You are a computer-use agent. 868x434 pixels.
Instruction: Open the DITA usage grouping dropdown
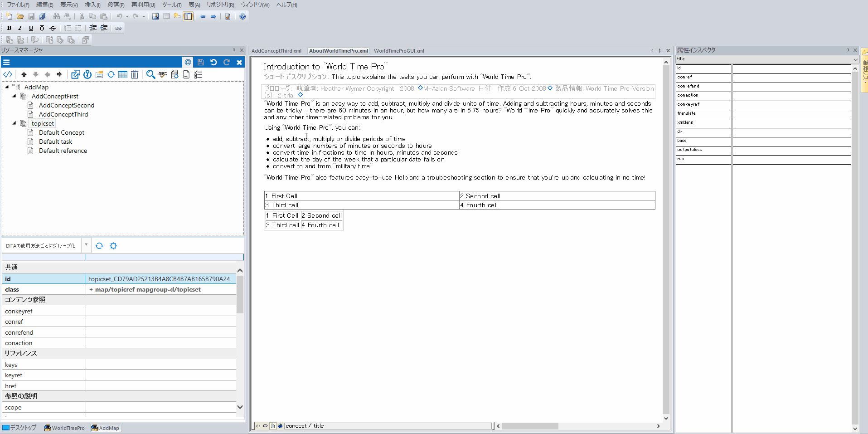point(86,245)
